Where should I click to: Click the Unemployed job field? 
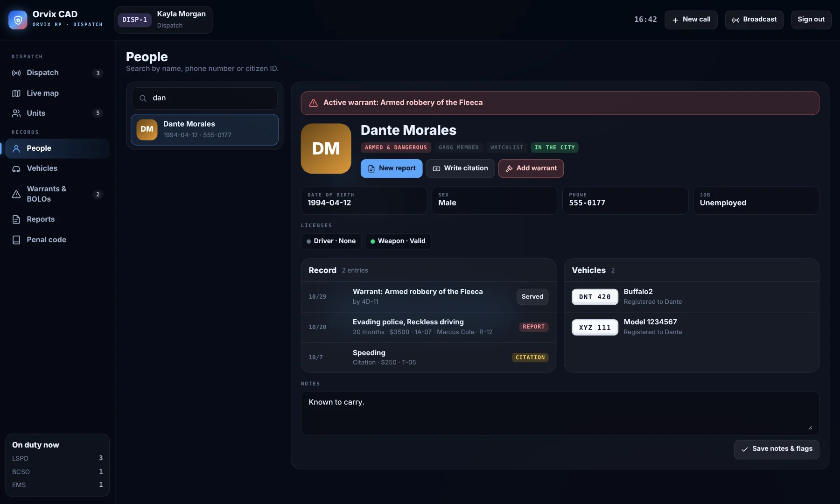click(x=756, y=201)
